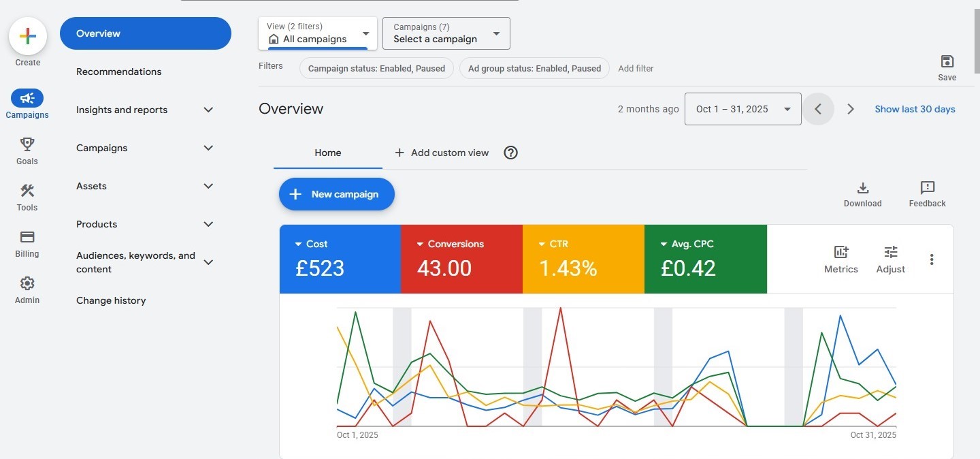
Task: Open help question mark icon
Action: click(511, 153)
